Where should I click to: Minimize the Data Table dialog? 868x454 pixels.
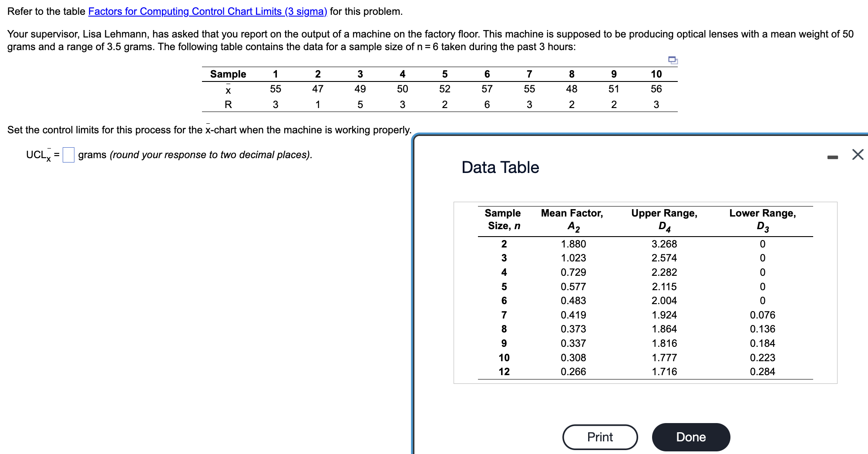pyautogui.click(x=832, y=157)
